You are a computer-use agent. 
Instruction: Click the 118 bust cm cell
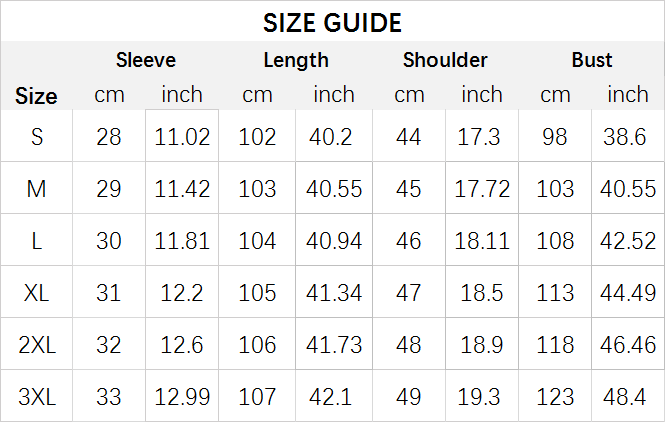click(555, 344)
